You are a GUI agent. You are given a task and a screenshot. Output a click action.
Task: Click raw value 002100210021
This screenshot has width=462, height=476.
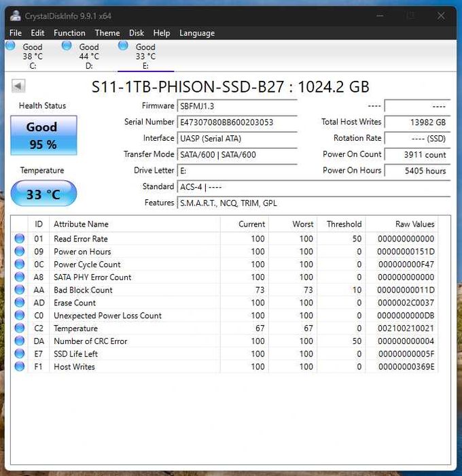pyautogui.click(x=406, y=328)
